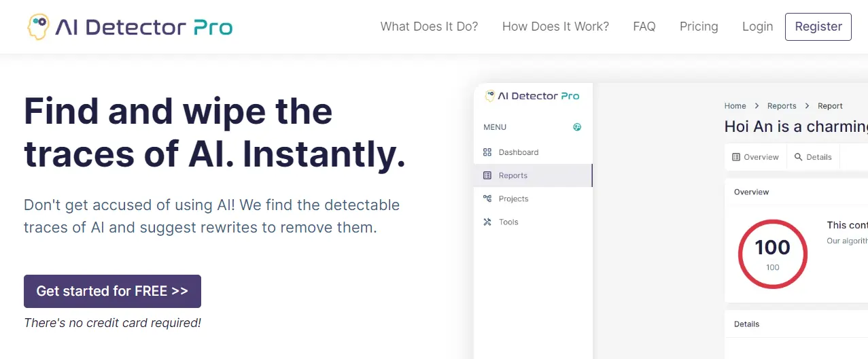Click Home in the breadcrumb
The height and width of the screenshot is (359, 868).
tap(735, 106)
